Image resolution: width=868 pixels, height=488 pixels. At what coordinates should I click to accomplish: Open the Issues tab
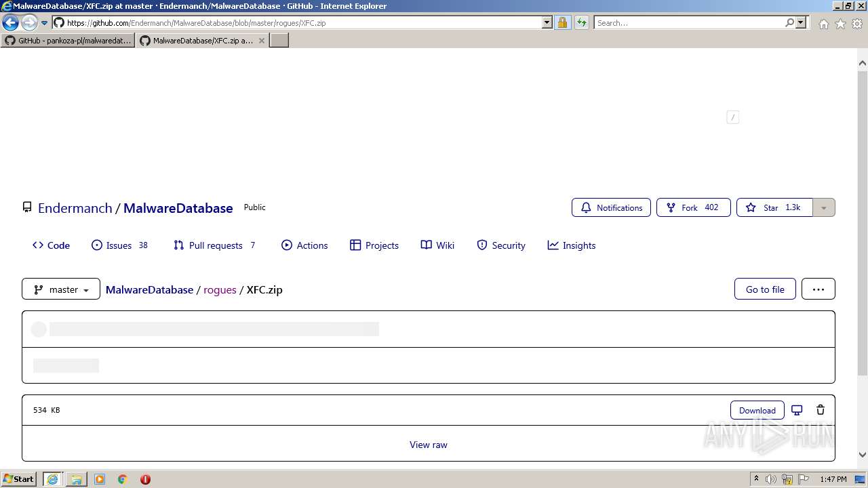119,245
